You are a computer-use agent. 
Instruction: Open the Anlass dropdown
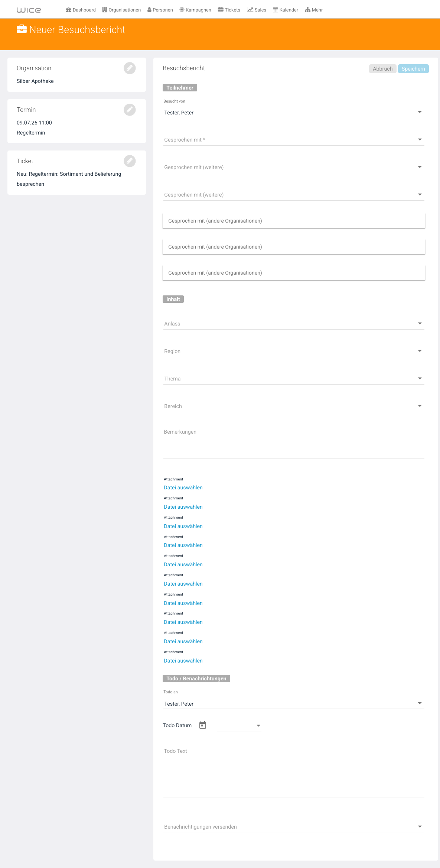click(x=294, y=324)
